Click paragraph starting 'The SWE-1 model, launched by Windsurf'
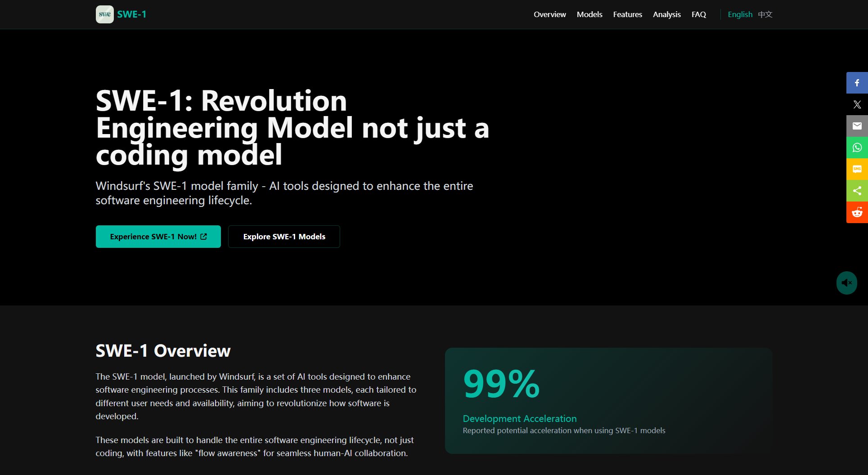 pyautogui.click(x=256, y=396)
